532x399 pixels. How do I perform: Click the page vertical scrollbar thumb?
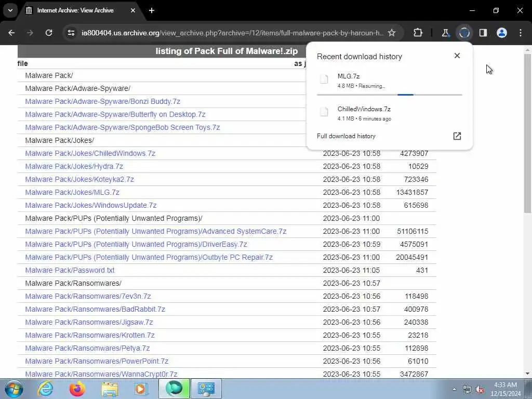pyautogui.click(x=527, y=133)
